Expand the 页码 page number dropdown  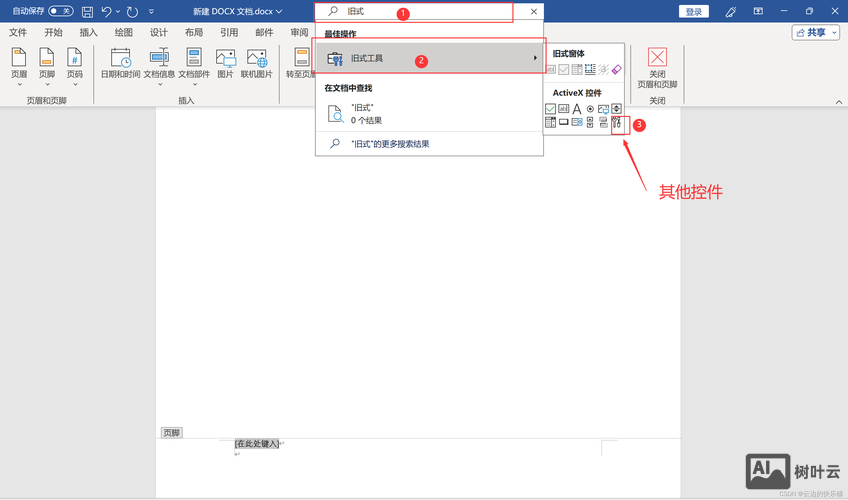click(75, 84)
